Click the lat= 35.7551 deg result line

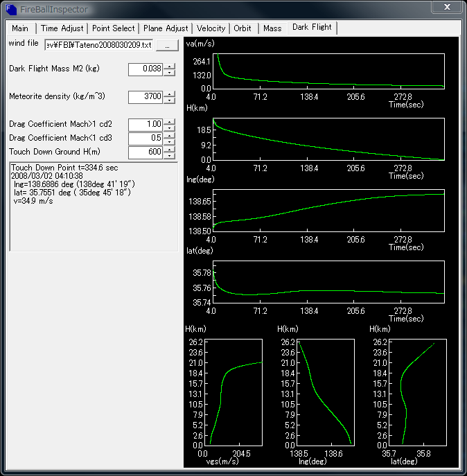coord(72,193)
